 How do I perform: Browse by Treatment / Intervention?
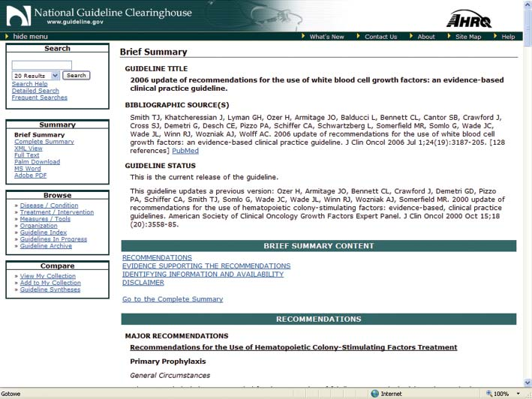coord(57,211)
